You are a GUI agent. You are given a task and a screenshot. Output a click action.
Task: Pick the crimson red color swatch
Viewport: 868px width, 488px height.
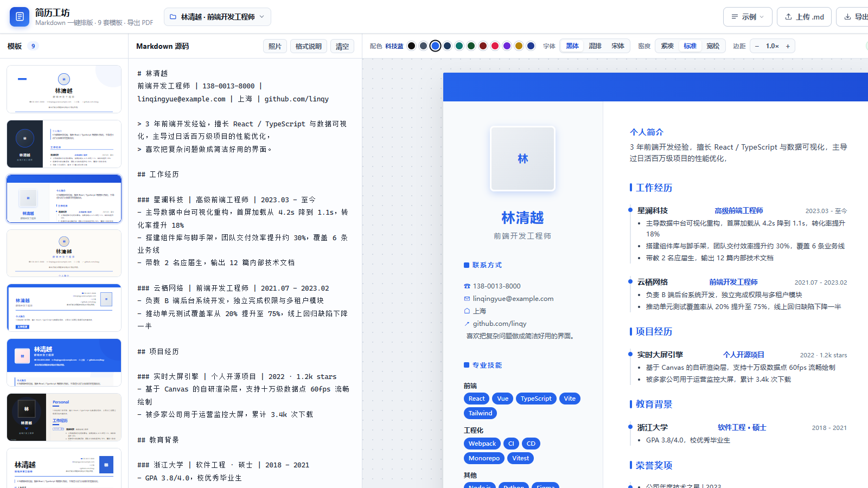tap(495, 46)
